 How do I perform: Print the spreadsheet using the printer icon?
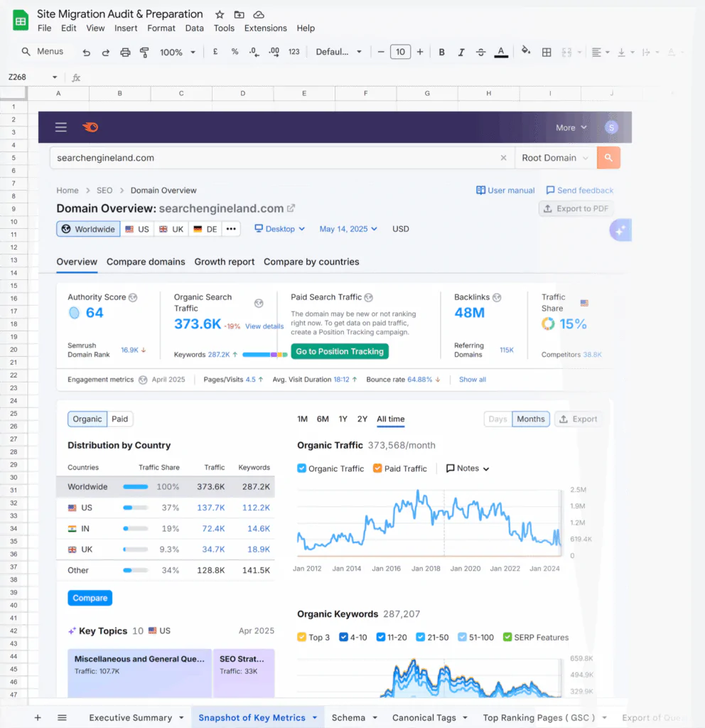pyautogui.click(x=125, y=52)
